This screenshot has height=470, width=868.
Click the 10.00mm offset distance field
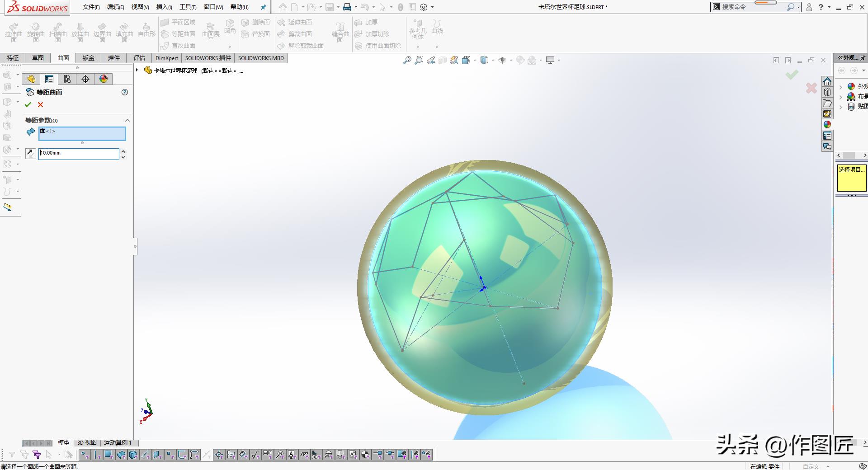78,154
